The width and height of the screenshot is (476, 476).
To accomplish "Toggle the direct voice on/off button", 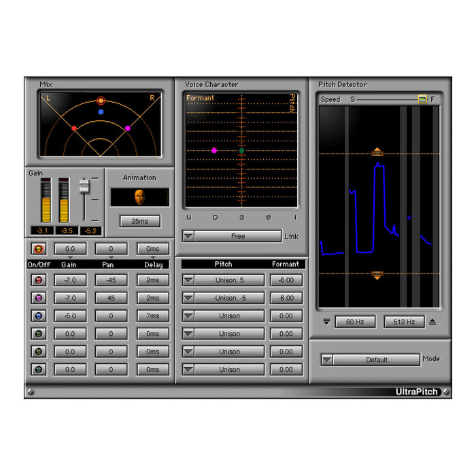I will click(39, 249).
